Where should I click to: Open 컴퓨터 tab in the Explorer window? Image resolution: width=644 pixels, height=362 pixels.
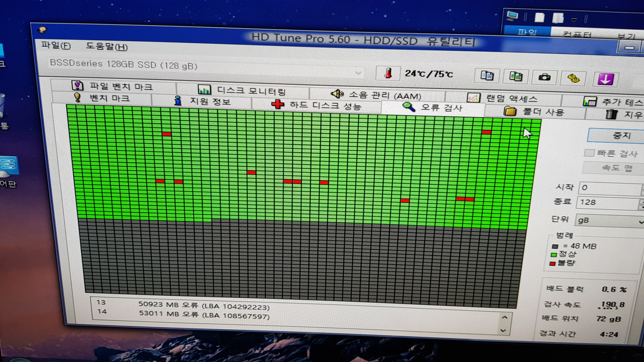click(577, 34)
